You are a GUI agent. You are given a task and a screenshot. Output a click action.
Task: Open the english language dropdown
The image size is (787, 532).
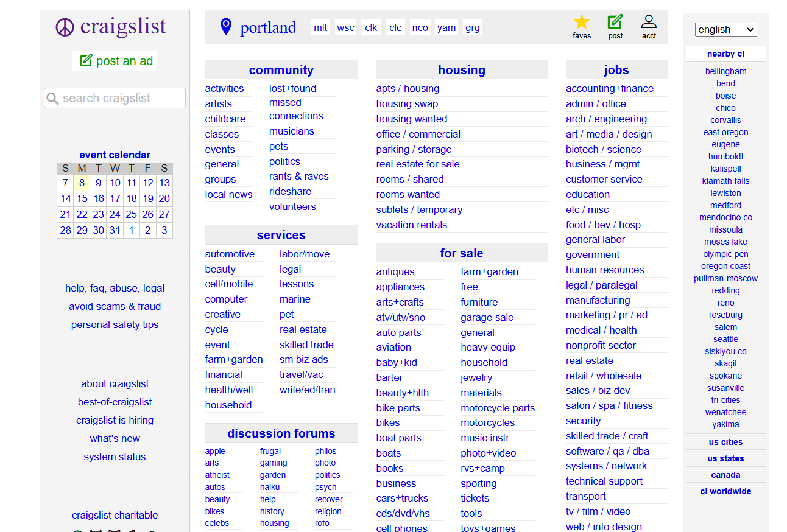725,29
